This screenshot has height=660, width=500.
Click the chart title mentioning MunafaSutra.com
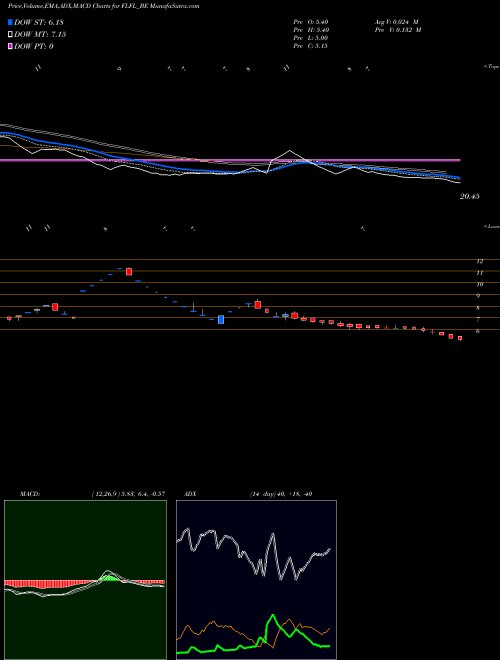coord(104,6)
